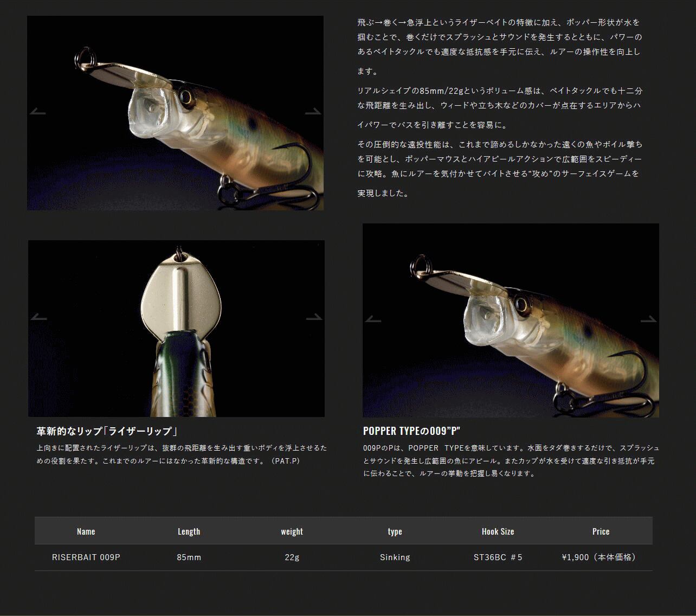This screenshot has height=616, width=696.
Task: Select the 22g weight cell
Action: pyautogui.click(x=292, y=557)
